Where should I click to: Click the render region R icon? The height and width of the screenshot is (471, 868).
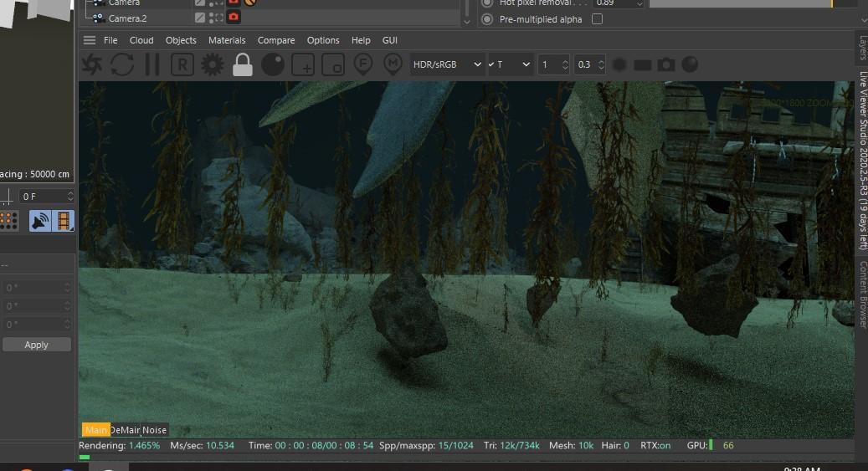pyautogui.click(x=182, y=64)
